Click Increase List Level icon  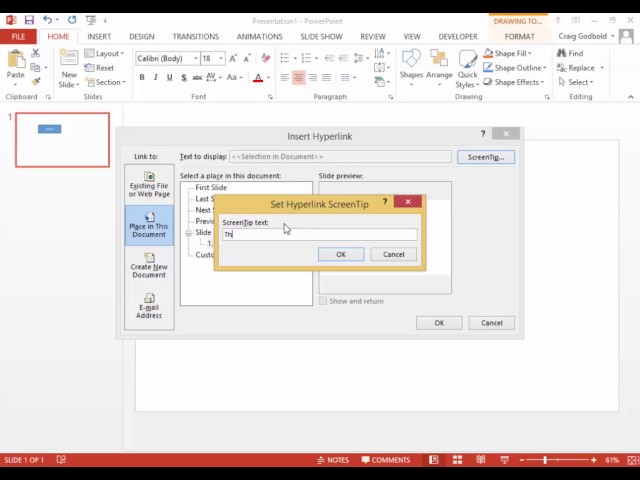343,58
